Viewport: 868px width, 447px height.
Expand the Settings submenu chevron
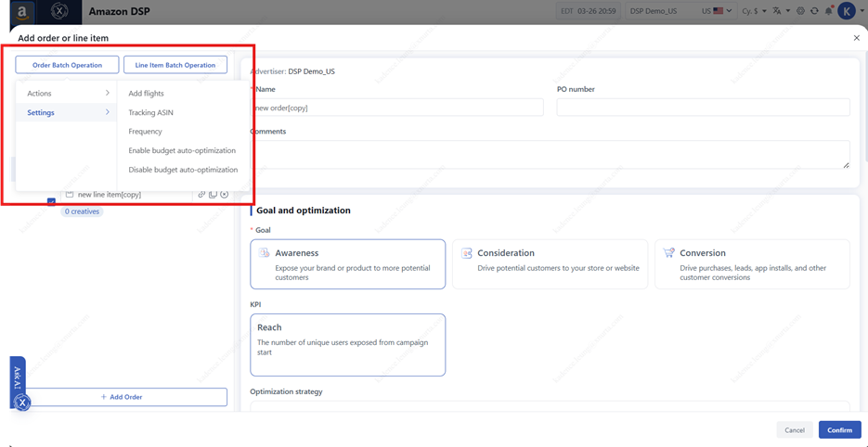(x=108, y=112)
